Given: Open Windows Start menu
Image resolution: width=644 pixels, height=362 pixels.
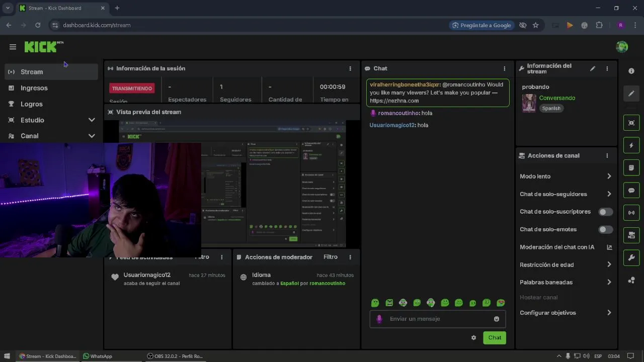Looking at the screenshot, I should click(7, 356).
